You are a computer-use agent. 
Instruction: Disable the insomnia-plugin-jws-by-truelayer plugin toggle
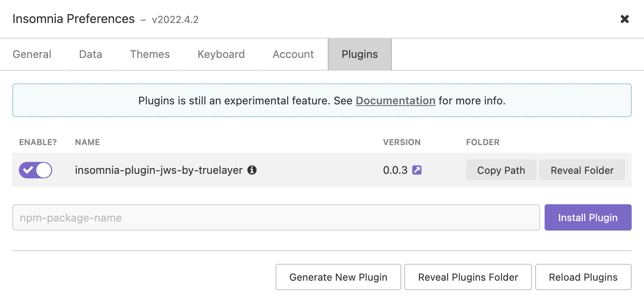pos(36,170)
